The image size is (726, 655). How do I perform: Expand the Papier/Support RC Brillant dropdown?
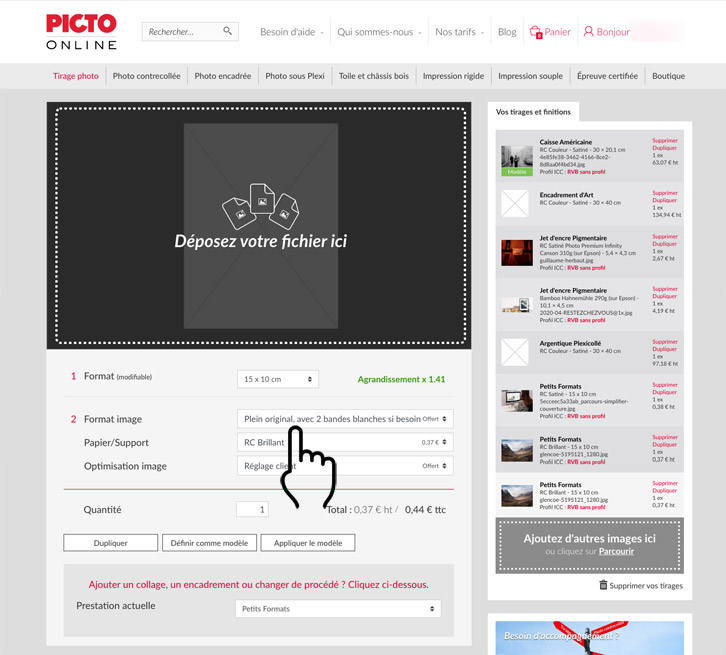(344, 442)
